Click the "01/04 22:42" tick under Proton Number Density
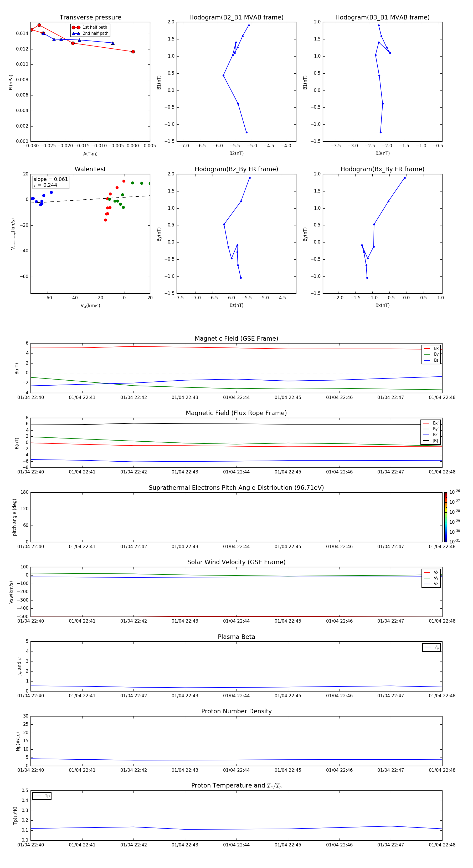Viewport: 473px width, 868px height. [134, 770]
